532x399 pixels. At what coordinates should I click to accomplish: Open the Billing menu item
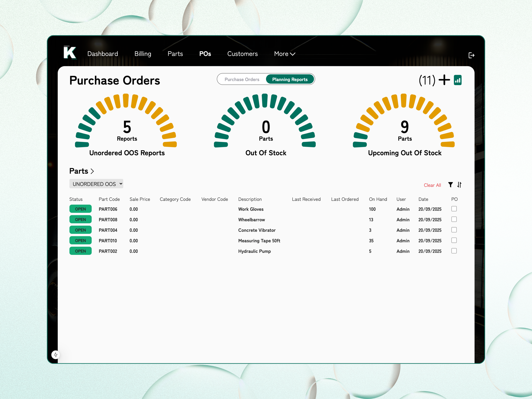143,54
